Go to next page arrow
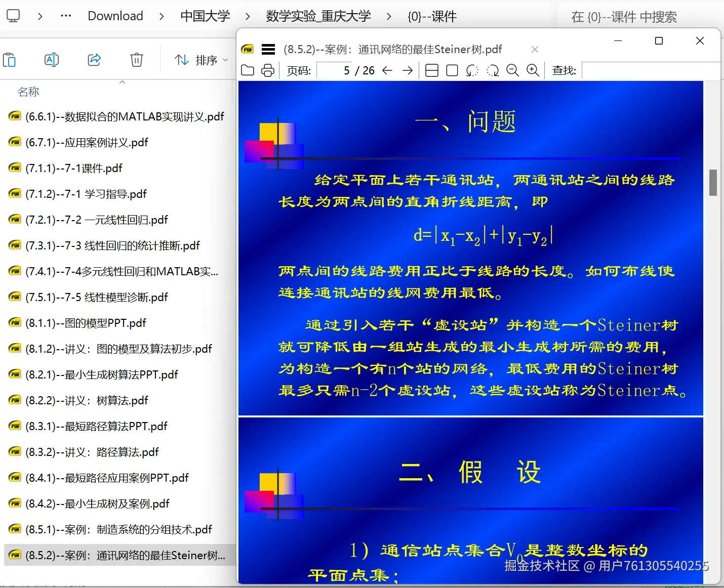The image size is (724, 588). point(408,70)
